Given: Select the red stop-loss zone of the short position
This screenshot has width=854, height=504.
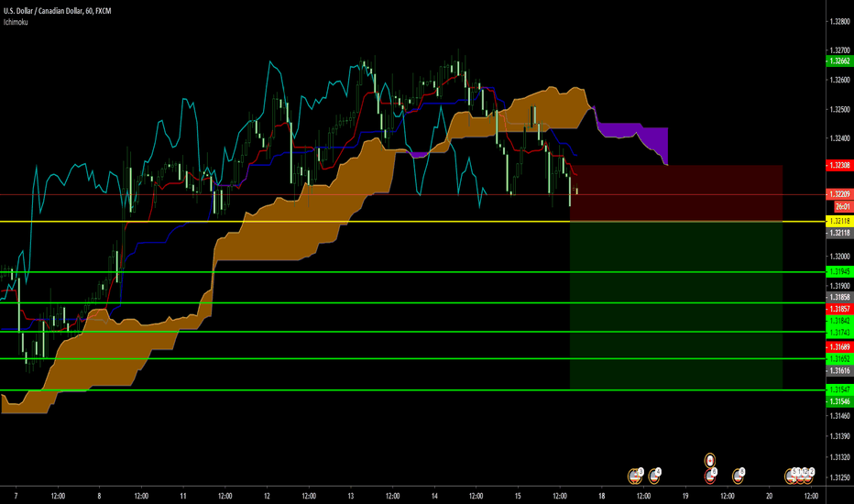Looking at the screenshot, I should [676, 192].
